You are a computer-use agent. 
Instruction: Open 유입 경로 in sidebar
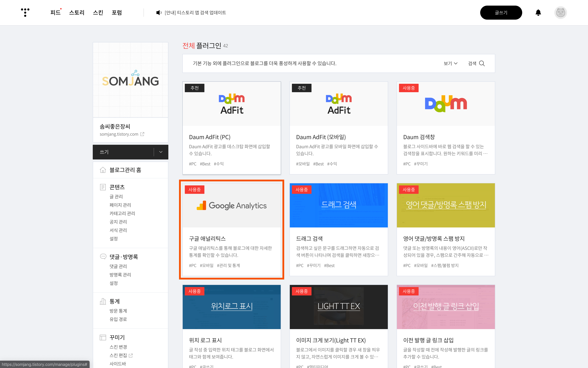tap(118, 319)
